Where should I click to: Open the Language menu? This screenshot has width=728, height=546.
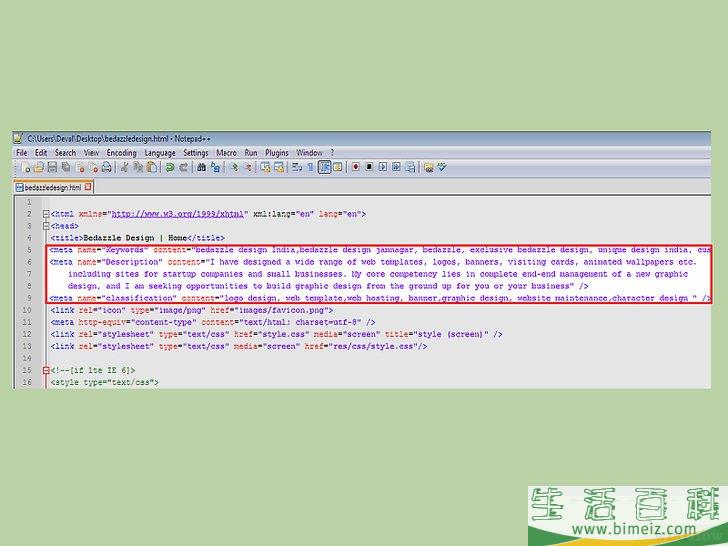tap(160, 153)
